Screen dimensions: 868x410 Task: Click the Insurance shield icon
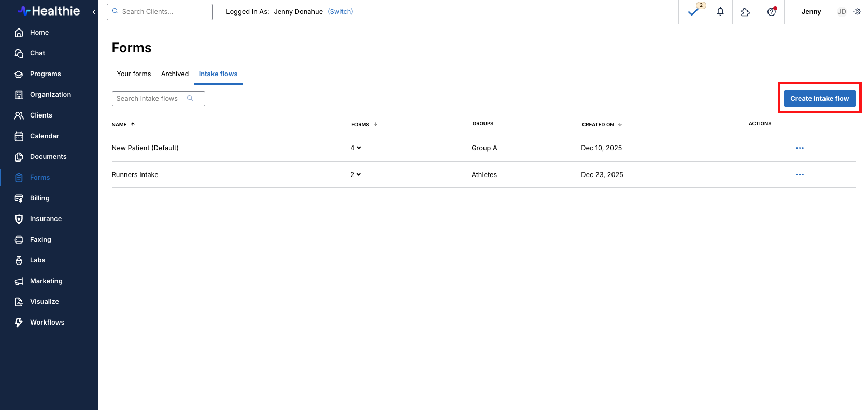tap(19, 219)
